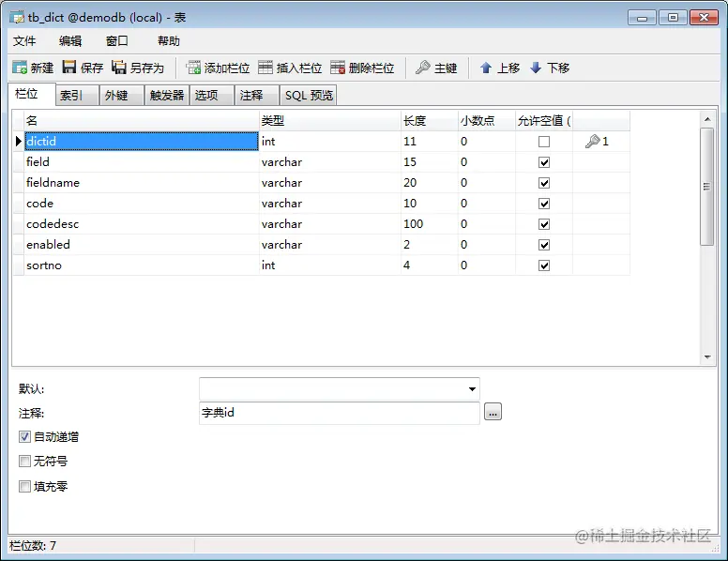This screenshot has width=728, height=561.
Task: Click the name cell reading field
Action: coord(142,162)
